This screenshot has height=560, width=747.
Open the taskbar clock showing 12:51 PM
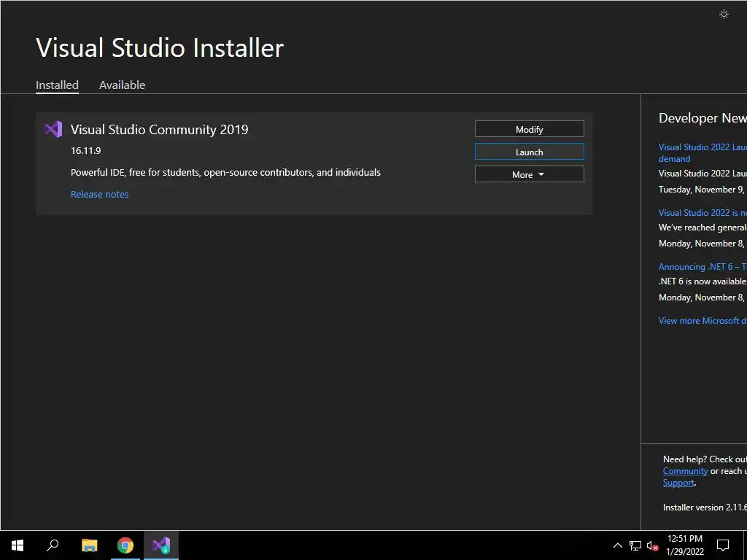click(684, 545)
